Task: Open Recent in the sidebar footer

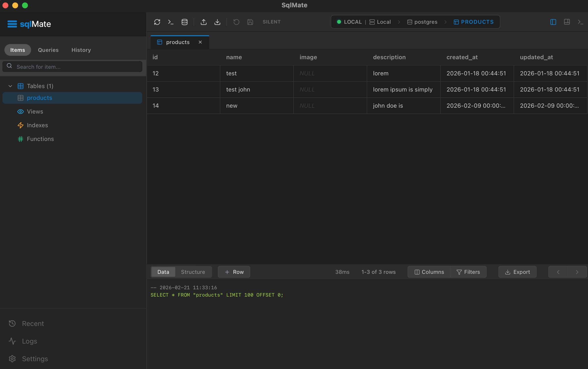Action: click(26, 323)
